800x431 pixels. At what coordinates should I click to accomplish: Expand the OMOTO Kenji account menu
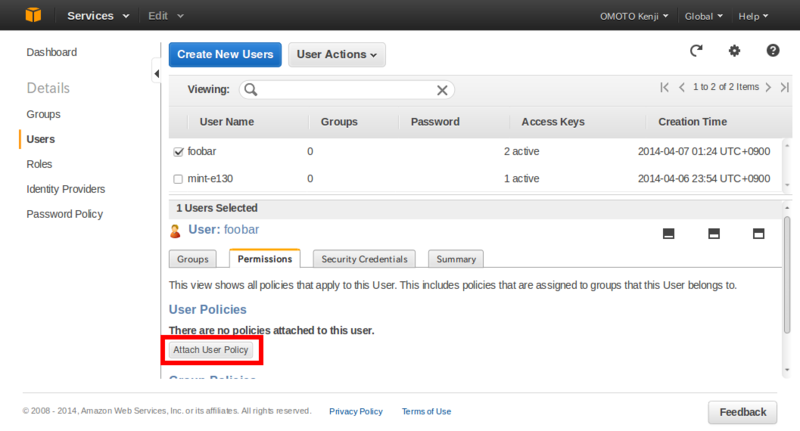pyautogui.click(x=634, y=16)
